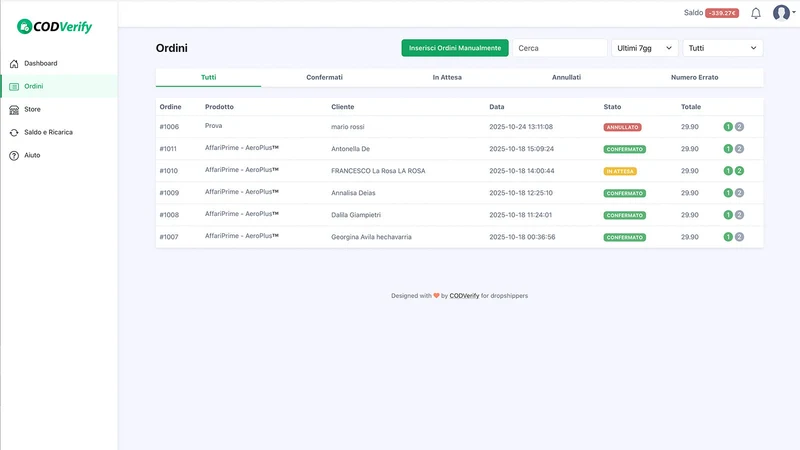Screen dimensions: 800x450
Task: Click Inserisci Ordini Manualmente button
Action: pyautogui.click(x=455, y=48)
